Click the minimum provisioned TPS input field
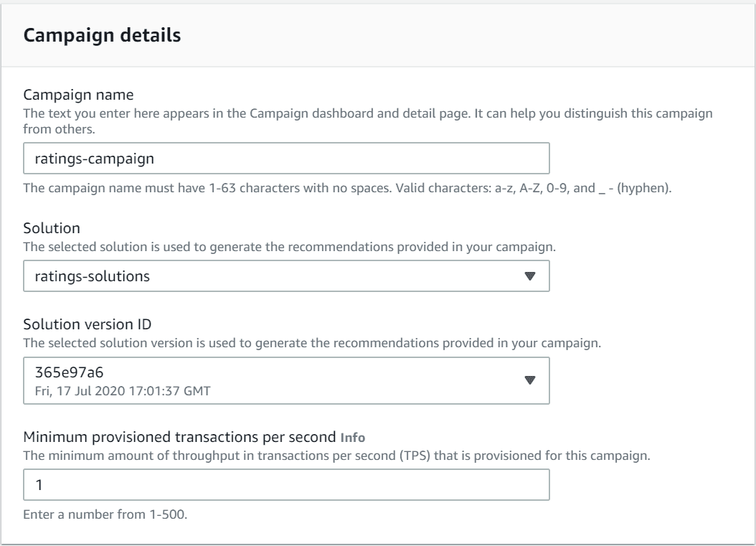This screenshot has height=546, width=756. (x=287, y=485)
